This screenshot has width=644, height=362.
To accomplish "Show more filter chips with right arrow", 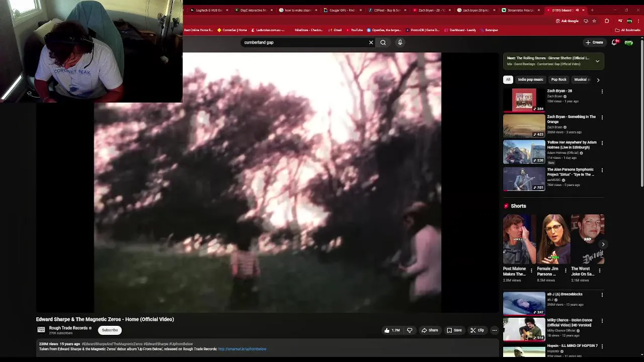I will click(x=598, y=79).
